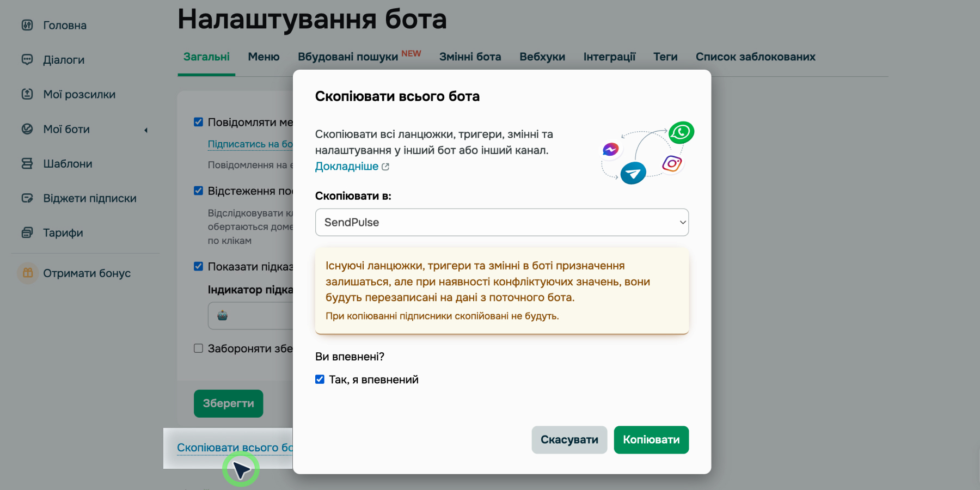Click the Головна home icon in sidebar

(x=27, y=24)
